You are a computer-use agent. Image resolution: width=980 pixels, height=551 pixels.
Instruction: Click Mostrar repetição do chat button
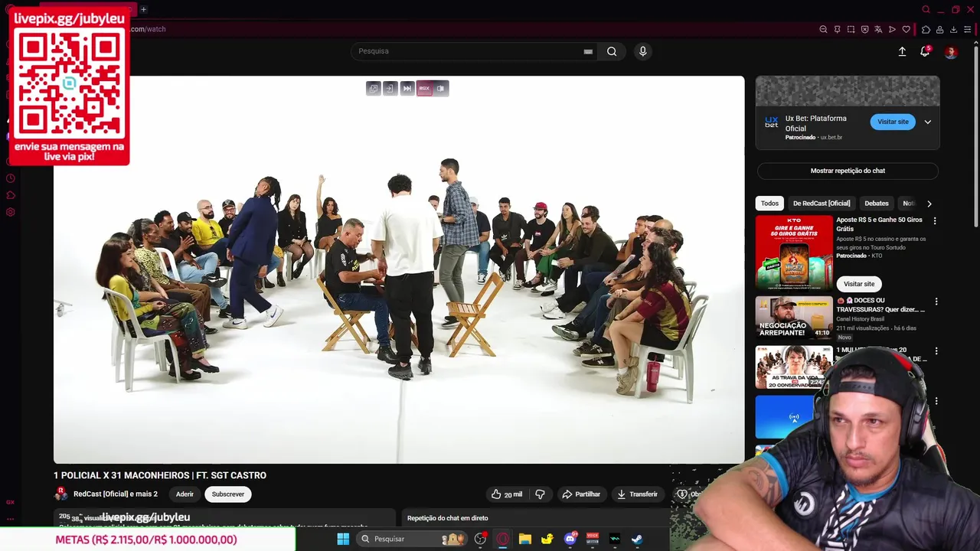[848, 171]
